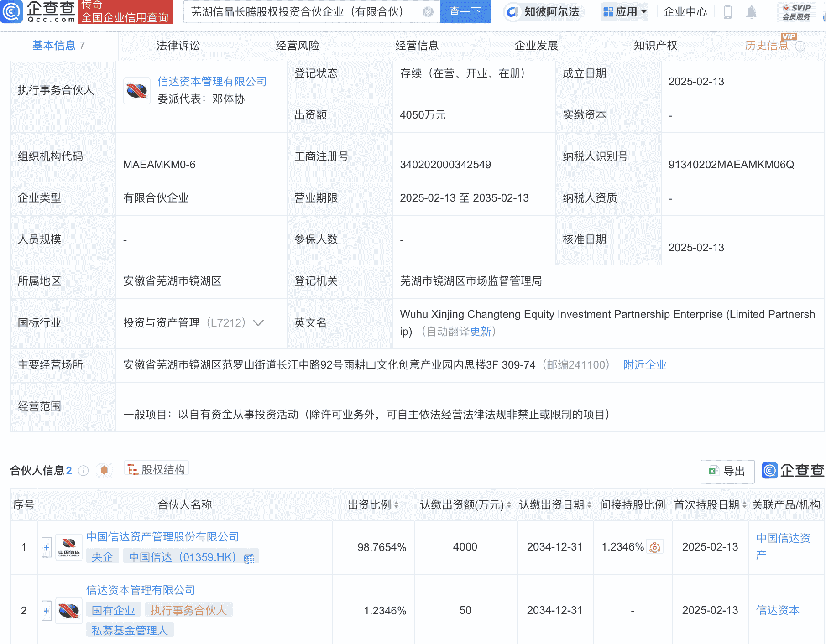Collapse the 国标行业 L7212 chevron
This screenshot has width=826, height=644.
[258, 323]
